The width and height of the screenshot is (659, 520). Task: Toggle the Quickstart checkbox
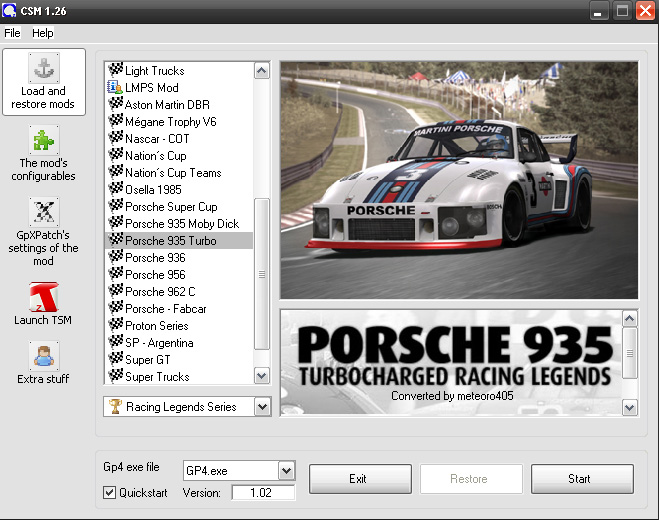tap(109, 492)
